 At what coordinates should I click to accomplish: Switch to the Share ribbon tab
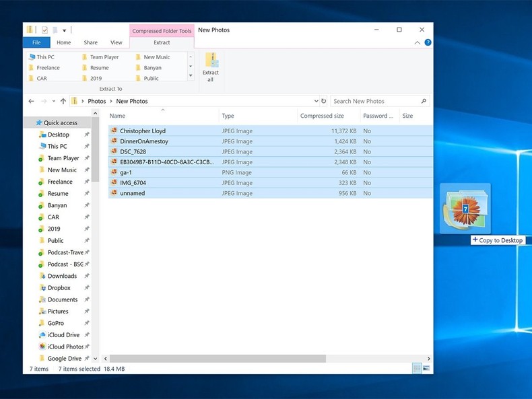tap(90, 42)
